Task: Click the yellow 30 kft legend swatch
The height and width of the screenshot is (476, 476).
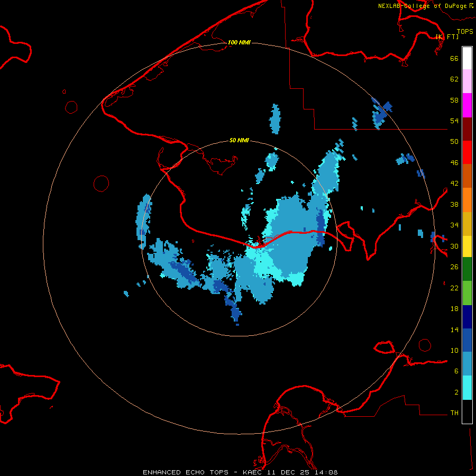Action: (467, 246)
